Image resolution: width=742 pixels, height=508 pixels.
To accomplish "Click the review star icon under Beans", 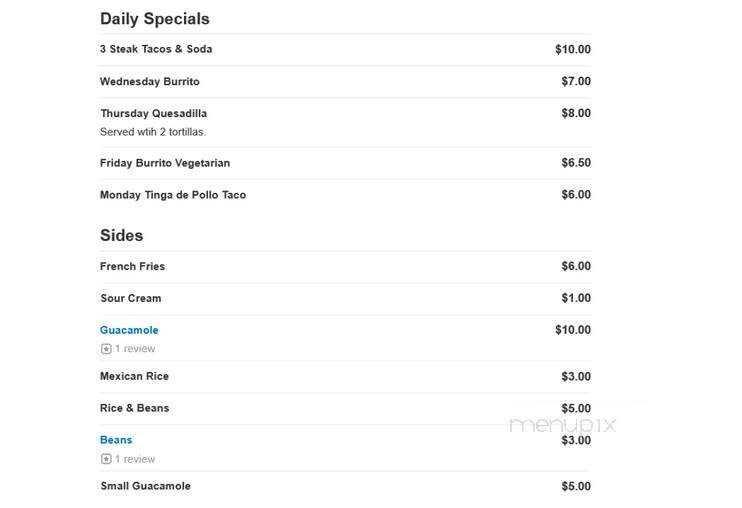I will coord(106,459).
